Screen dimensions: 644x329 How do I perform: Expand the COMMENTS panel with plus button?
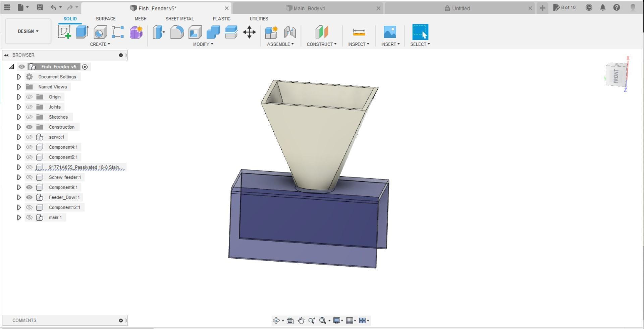tap(121, 321)
